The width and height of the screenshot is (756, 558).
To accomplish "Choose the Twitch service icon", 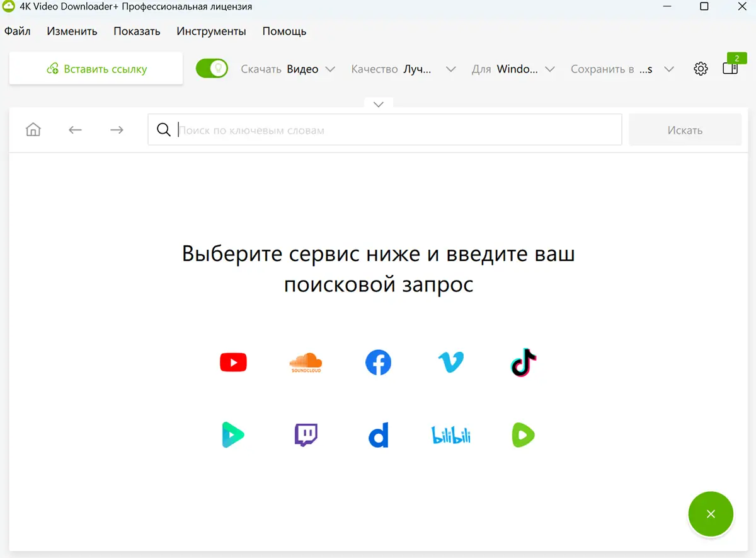I will 306,435.
